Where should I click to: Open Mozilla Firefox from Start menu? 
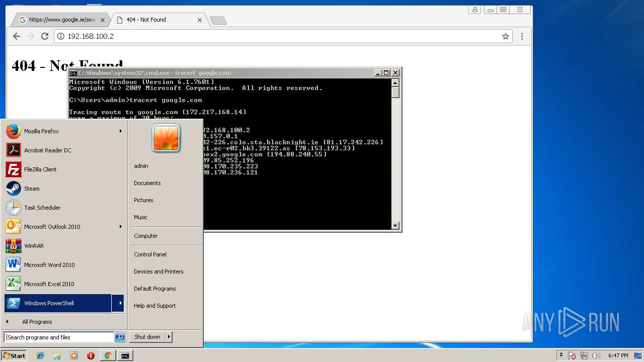[x=59, y=131]
